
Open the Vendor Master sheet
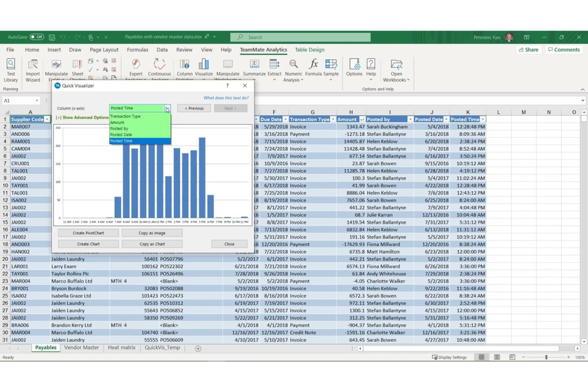click(x=81, y=348)
